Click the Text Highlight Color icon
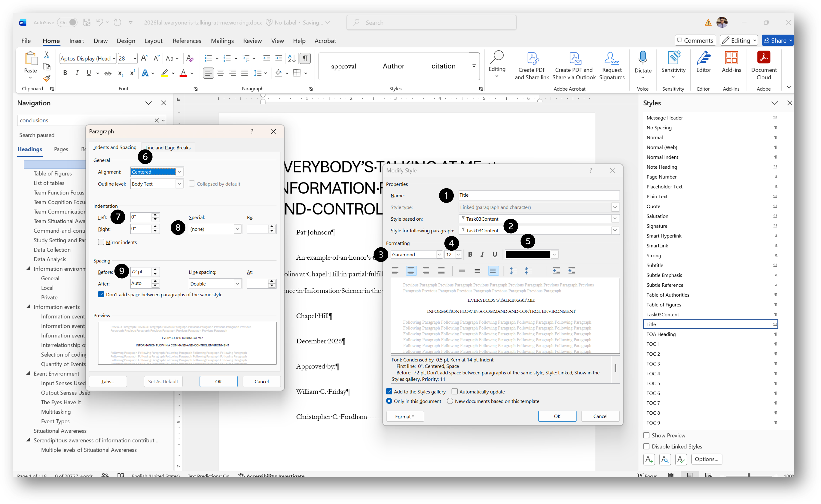Screen dimensions: 821x504 (164, 73)
